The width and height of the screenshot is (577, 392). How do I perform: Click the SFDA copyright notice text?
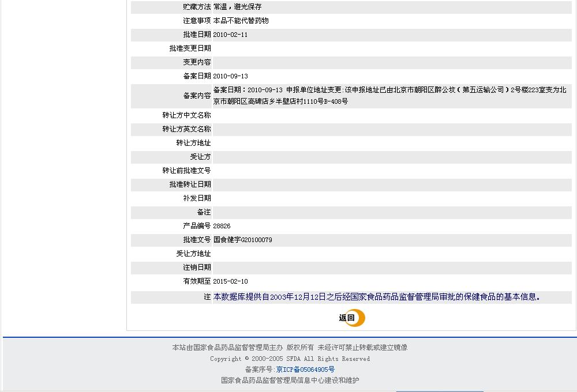290,359
